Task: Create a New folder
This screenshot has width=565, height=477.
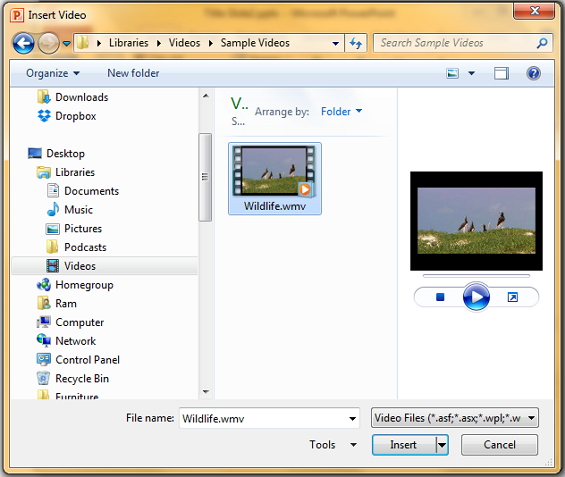Action: click(x=133, y=73)
